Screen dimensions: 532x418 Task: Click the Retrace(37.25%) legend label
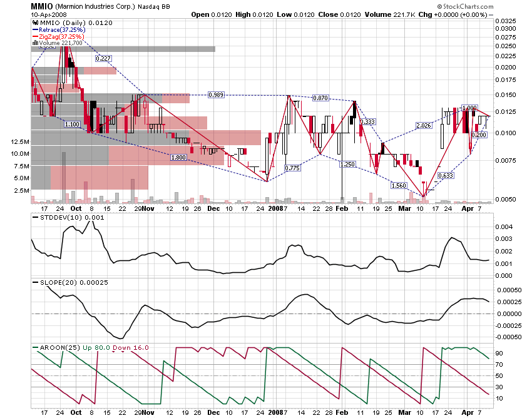point(62,30)
